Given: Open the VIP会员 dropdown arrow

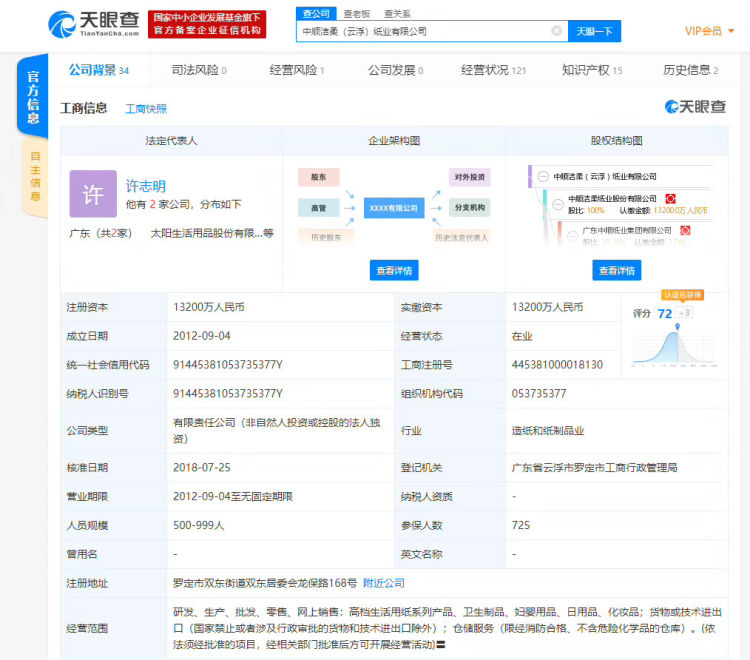Looking at the screenshot, I should 731,31.
